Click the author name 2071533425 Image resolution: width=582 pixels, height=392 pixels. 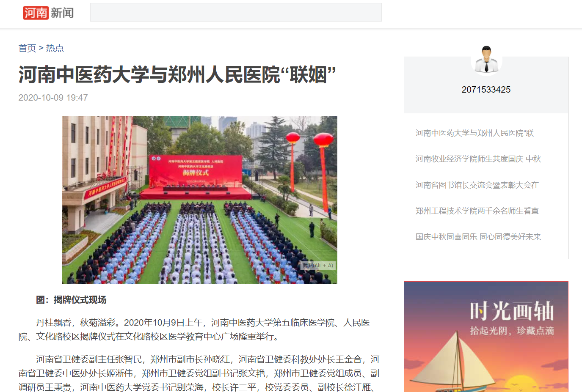486,90
